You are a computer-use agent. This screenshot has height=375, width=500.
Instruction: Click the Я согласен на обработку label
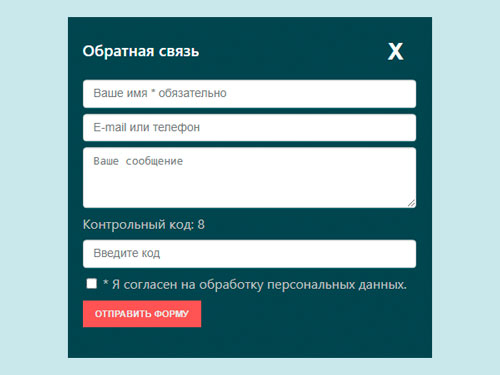(x=255, y=285)
